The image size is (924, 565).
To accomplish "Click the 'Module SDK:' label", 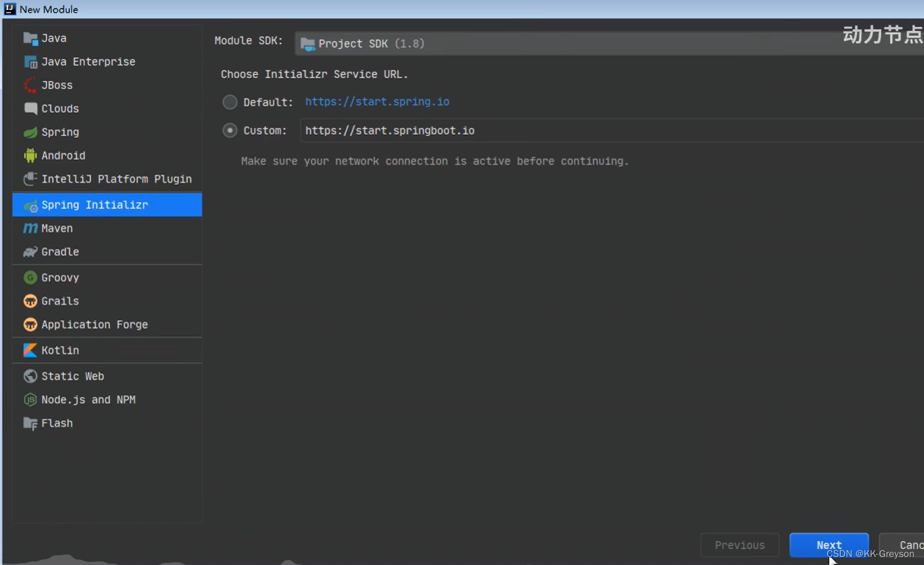I will [249, 41].
